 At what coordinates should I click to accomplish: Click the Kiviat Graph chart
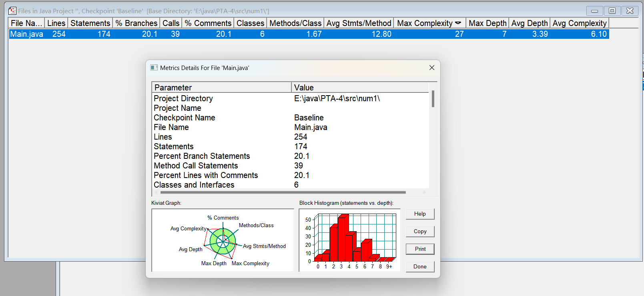coord(223,240)
